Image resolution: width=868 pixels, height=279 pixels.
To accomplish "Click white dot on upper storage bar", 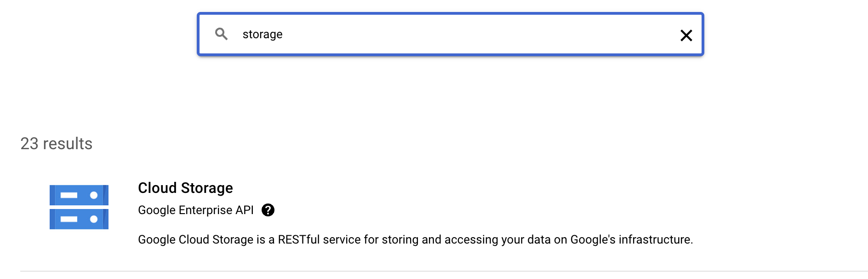I will (x=94, y=195).
